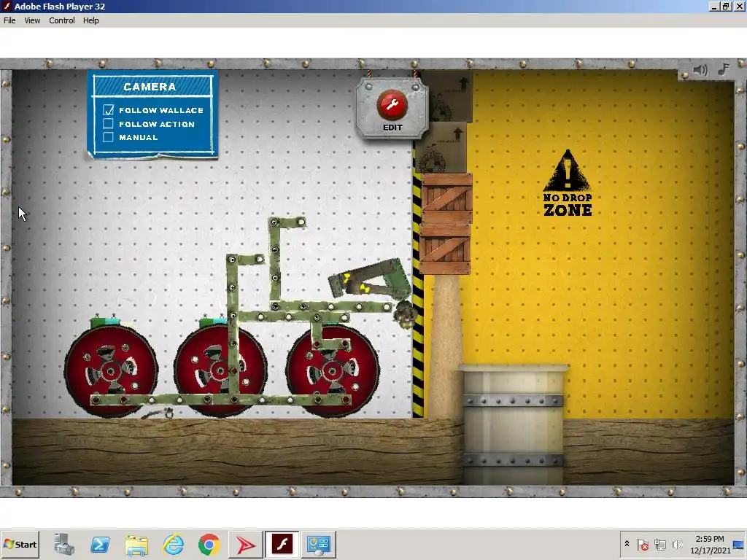Click the tray flag icon with red X
This screenshot has width=747, height=560.
click(x=642, y=544)
